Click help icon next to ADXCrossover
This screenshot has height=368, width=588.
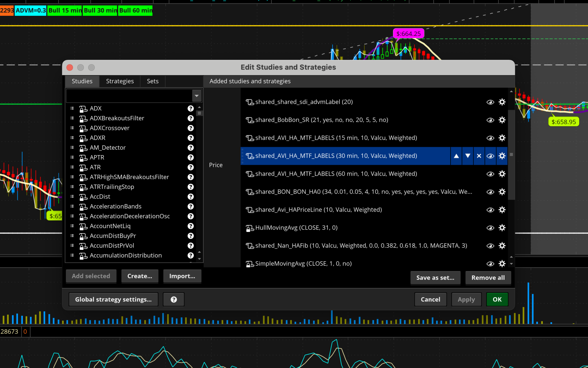point(191,128)
